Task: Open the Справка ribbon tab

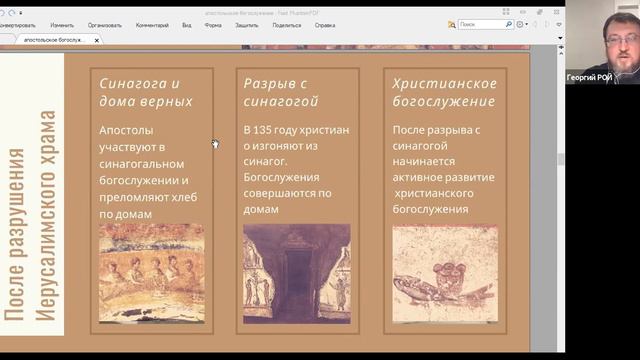Action: pos(325,25)
